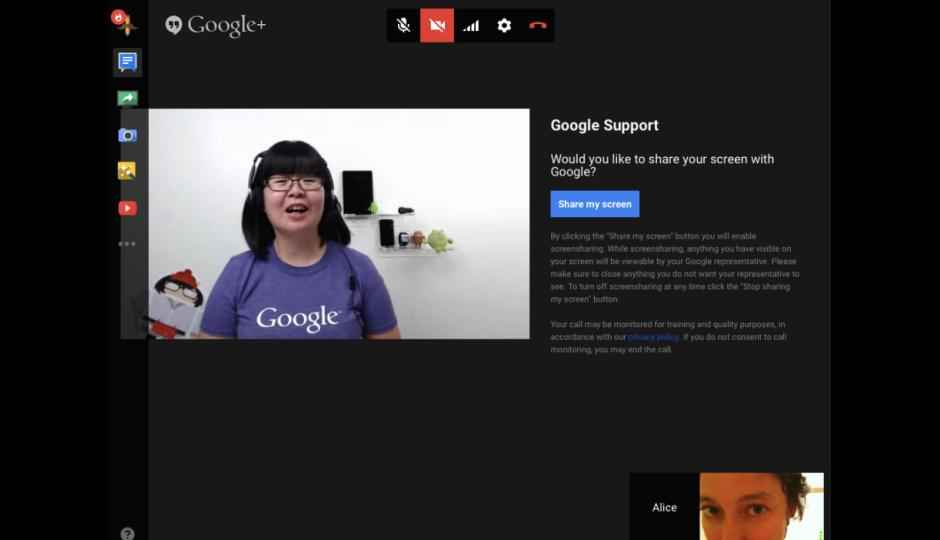Open call settings gear

tap(504, 25)
